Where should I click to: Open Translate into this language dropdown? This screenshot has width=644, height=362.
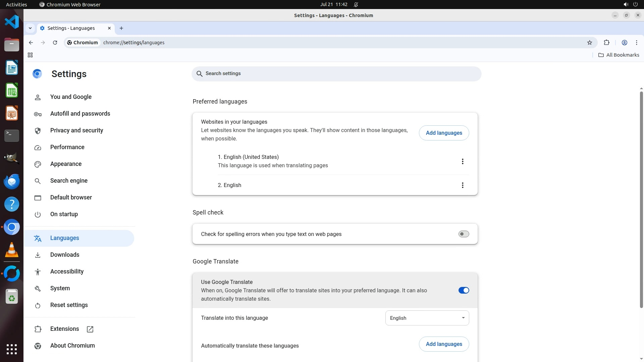tap(427, 318)
